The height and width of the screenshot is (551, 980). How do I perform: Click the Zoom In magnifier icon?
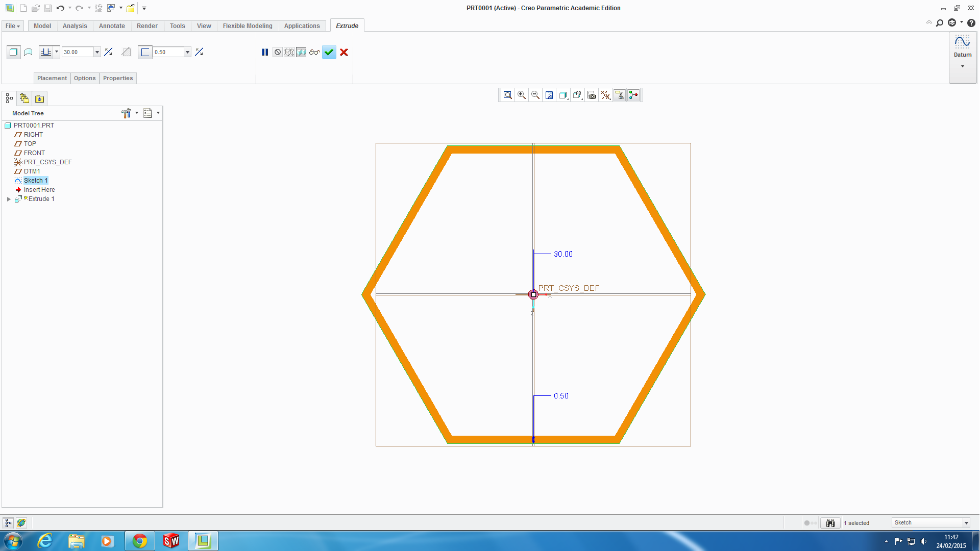click(522, 95)
